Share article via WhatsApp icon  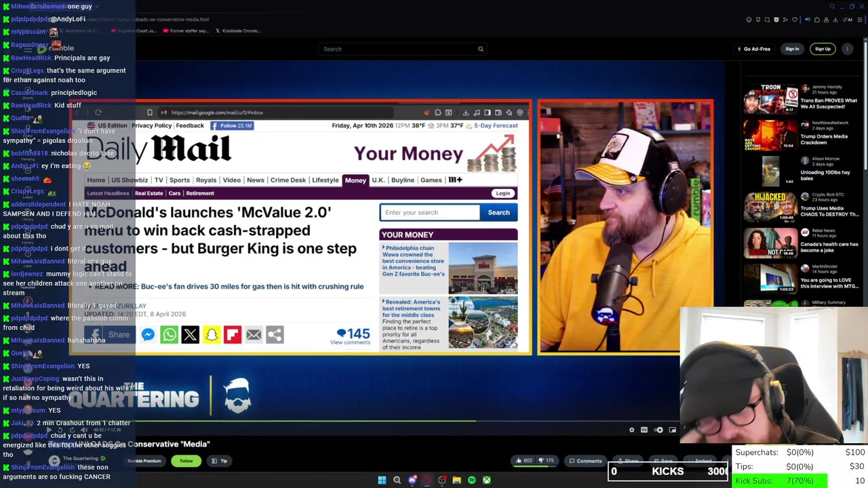[169, 334]
